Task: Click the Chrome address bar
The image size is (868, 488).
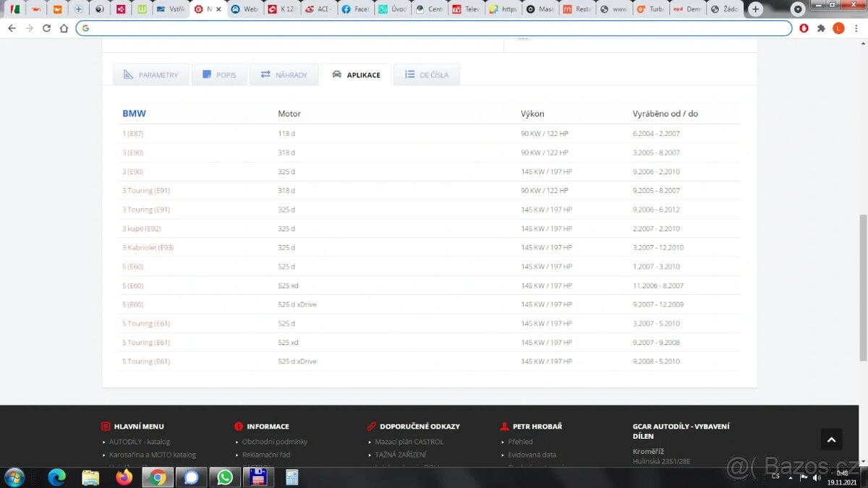Action: coord(434,28)
